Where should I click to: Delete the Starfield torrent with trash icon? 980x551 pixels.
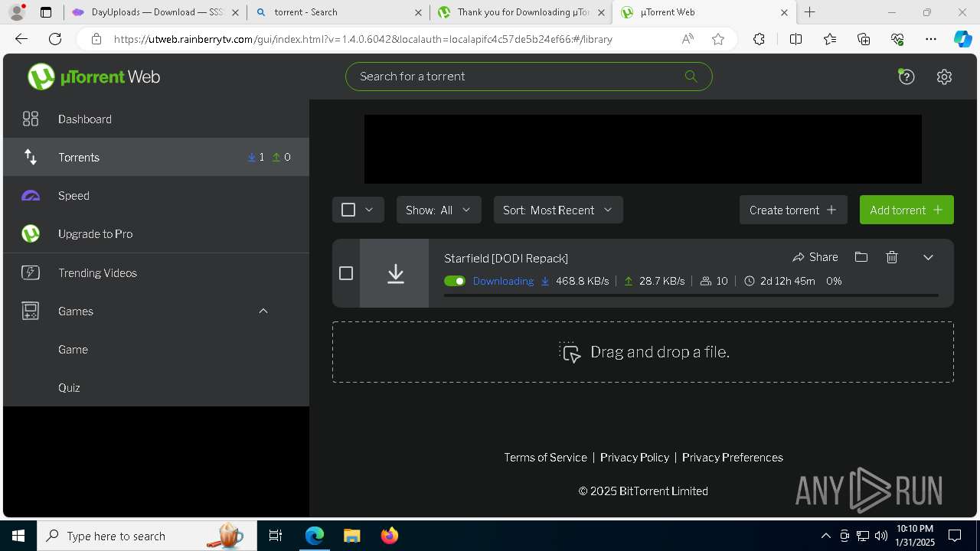pos(892,257)
